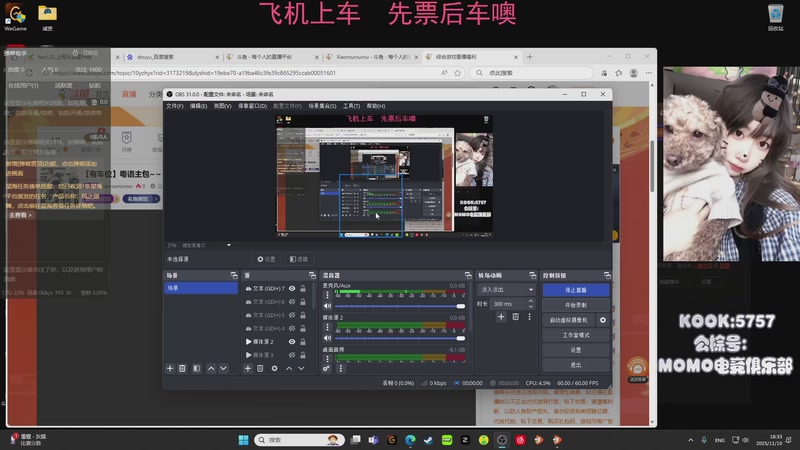Open Steam icon on the taskbar

[429, 440]
